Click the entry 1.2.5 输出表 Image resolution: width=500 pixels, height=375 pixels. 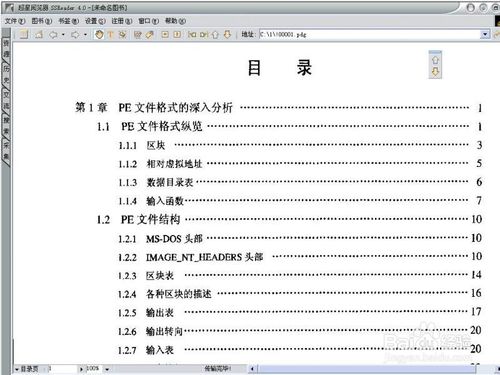point(146,313)
